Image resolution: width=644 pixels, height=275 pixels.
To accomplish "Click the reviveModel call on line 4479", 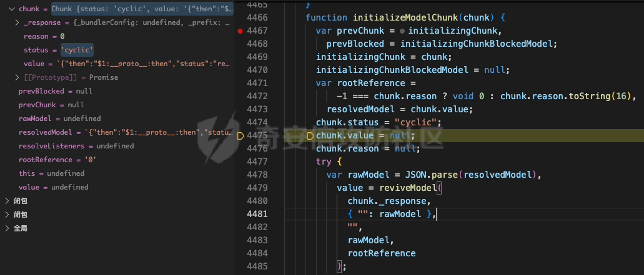I will [x=409, y=188].
